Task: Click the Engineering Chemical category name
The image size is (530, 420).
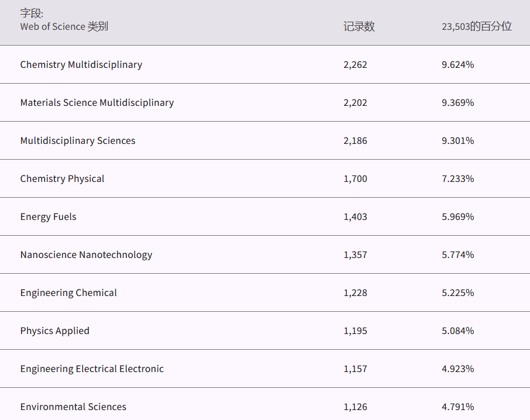Action: (x=68, y=292)
